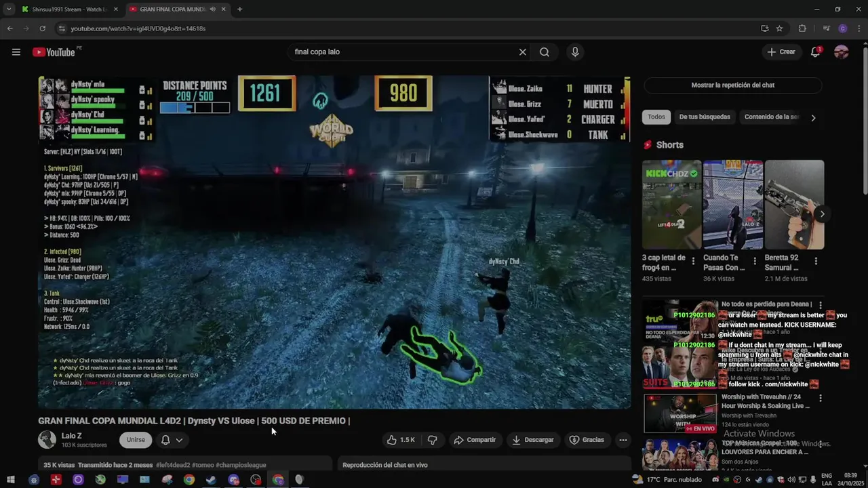Advance the Shorts shelf with next arrow

822,214
